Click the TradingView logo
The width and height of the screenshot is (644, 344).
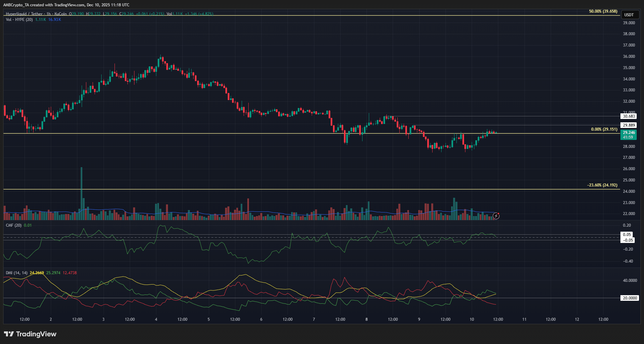click(x=30, y=334)
